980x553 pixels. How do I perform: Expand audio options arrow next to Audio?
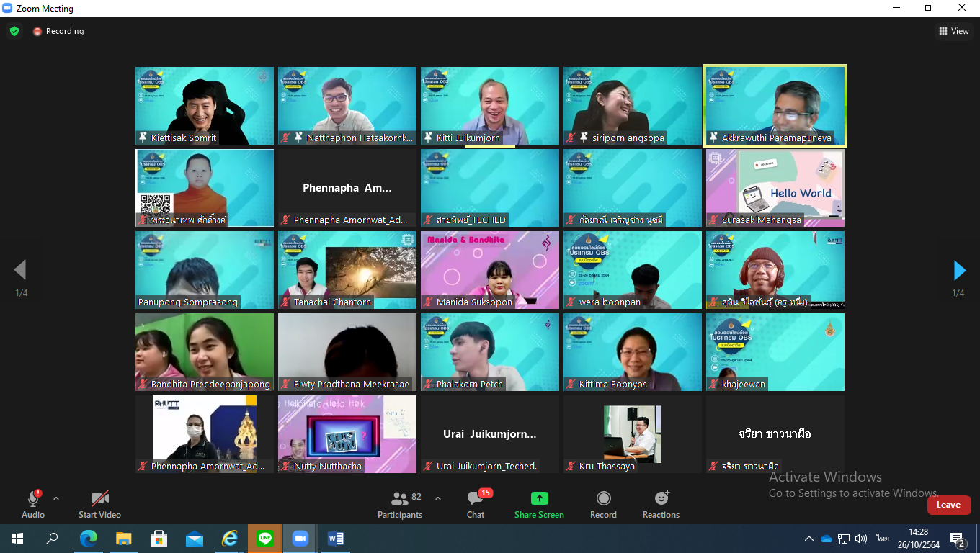point(56,498)
